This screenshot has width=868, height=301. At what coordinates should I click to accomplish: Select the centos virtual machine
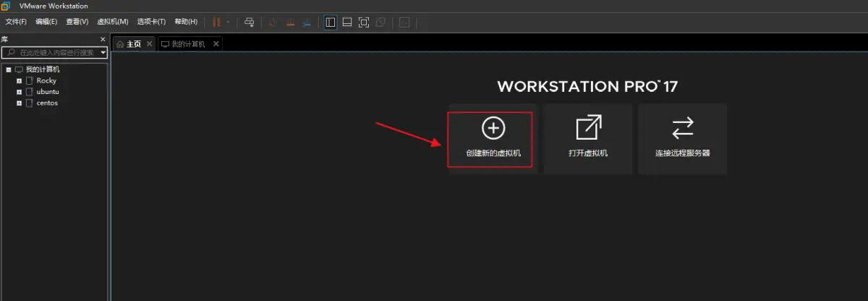[47, 103]
